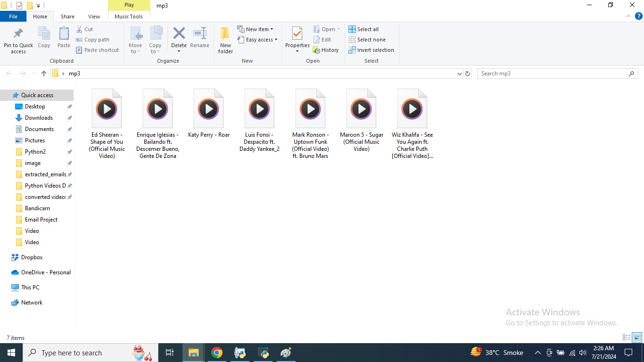Open Properties from the ribbon
The height and width of the screenshot is (362, 644).
coord(297,41)
